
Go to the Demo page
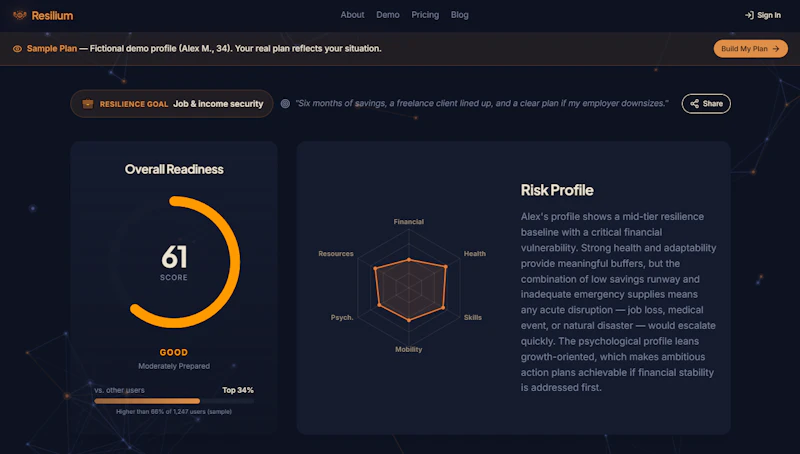coord(388,15)
